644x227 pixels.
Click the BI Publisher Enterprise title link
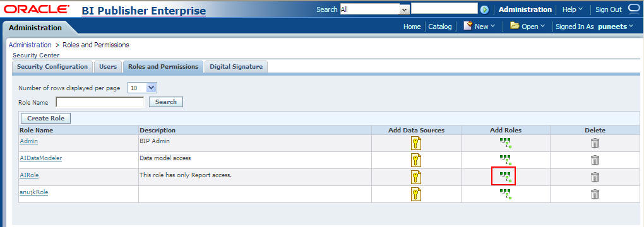click(x=144, y=11)
